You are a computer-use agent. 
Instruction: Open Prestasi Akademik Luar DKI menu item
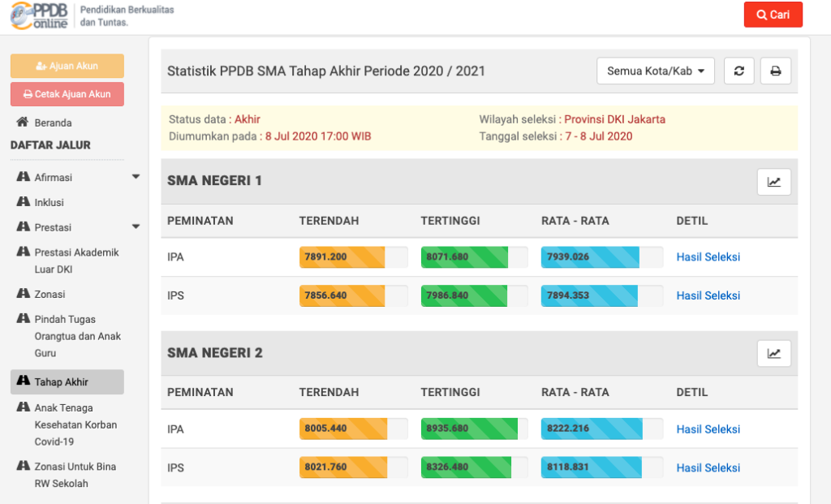(x=75, y=261)
